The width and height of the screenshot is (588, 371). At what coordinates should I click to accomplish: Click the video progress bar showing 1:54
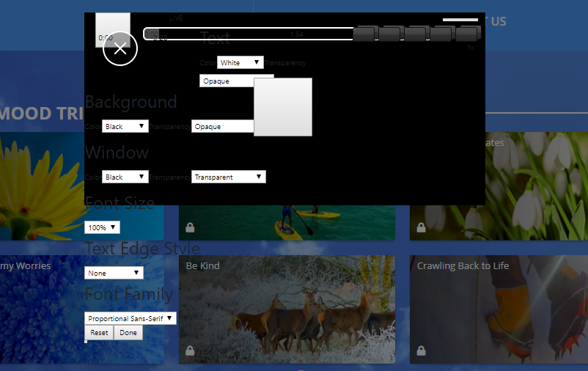249,34
